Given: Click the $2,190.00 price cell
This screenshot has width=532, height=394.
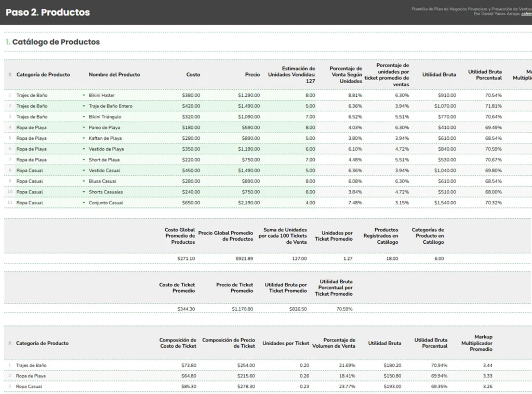Looking at the screenshot, I should pos(249,203).
